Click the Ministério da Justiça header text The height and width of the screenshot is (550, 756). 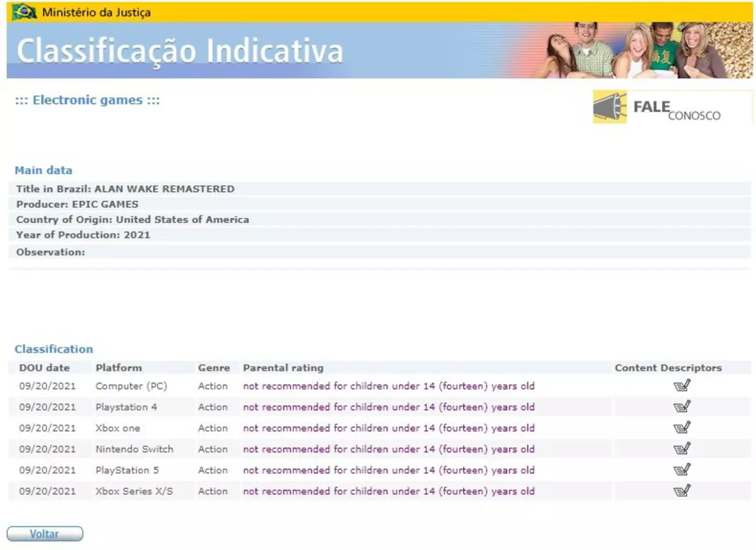96,13
